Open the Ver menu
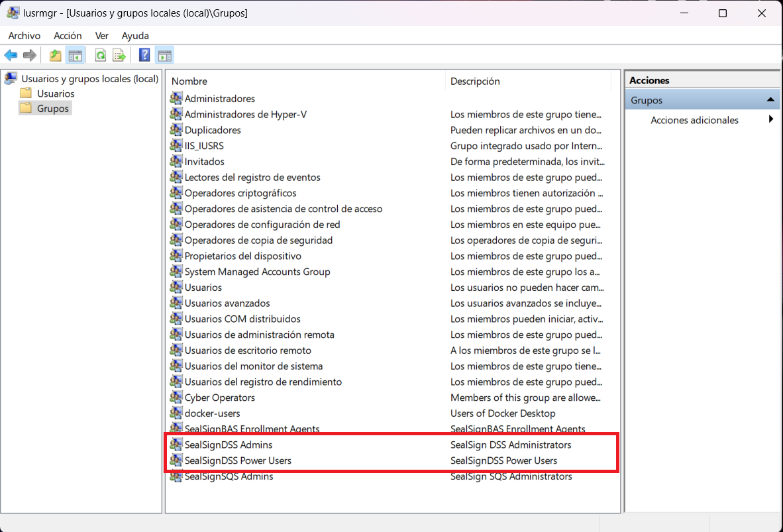The image size is (783, 532). pos(101,36)
